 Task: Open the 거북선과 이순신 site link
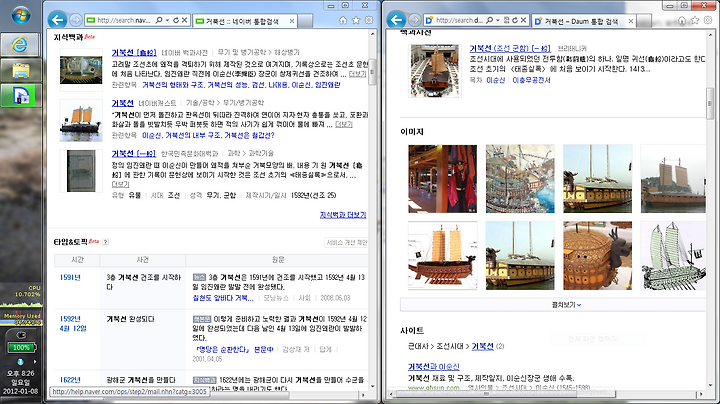pyautogui.click(x=433, y=366)
